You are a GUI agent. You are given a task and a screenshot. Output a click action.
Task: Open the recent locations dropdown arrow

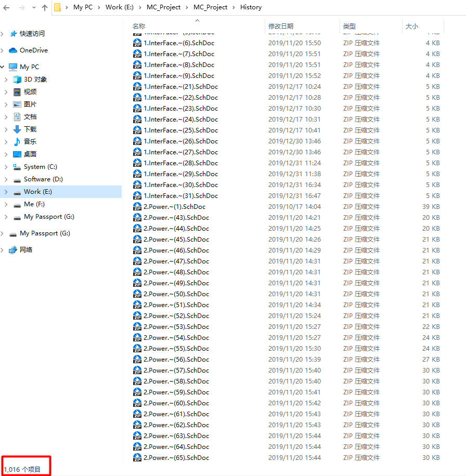click(34, 8)
